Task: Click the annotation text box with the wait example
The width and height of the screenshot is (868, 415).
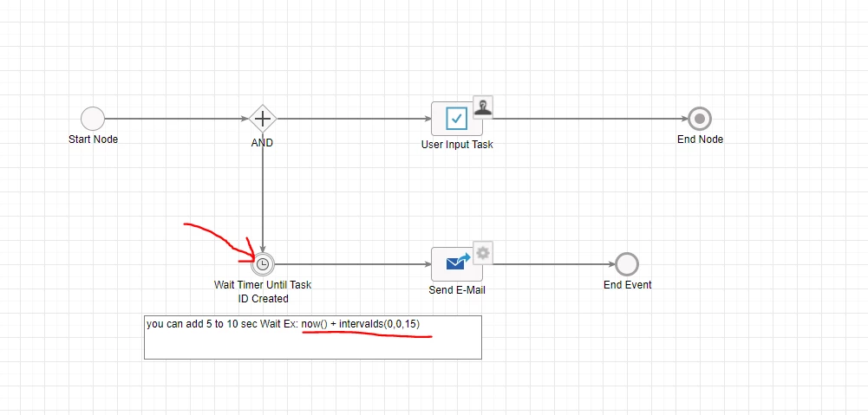Action: point(313,338)
